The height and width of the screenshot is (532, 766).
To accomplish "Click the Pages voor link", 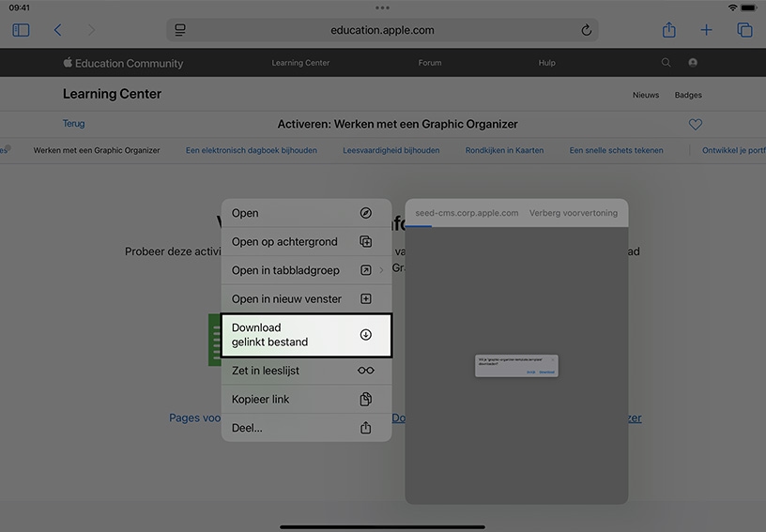I will click(x=195, y=418).
